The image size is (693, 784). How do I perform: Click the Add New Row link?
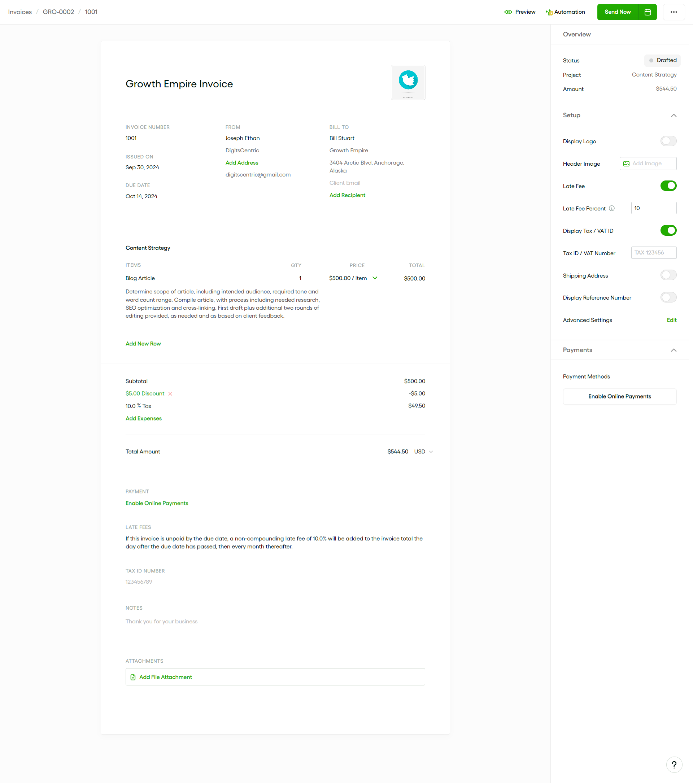[x=143, y=343]
